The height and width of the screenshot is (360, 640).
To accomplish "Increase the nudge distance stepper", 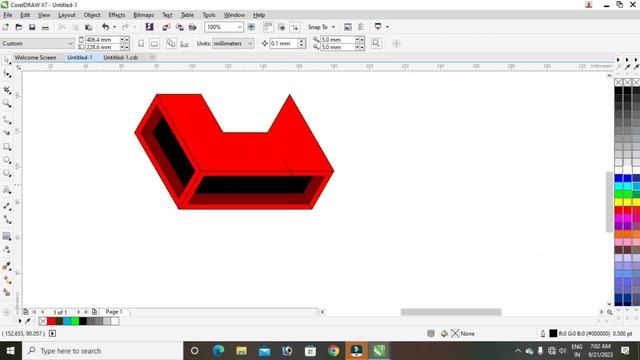I will [x=302, y=41].
